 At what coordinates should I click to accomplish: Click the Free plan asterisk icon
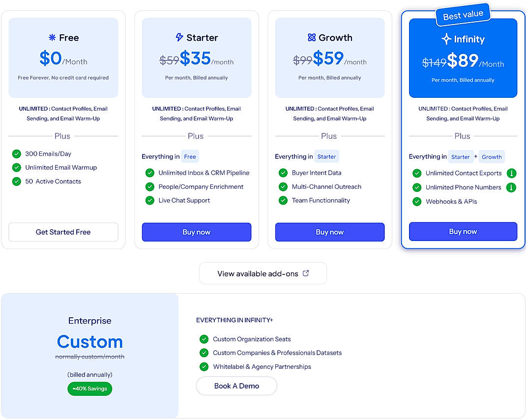[52, 37]
